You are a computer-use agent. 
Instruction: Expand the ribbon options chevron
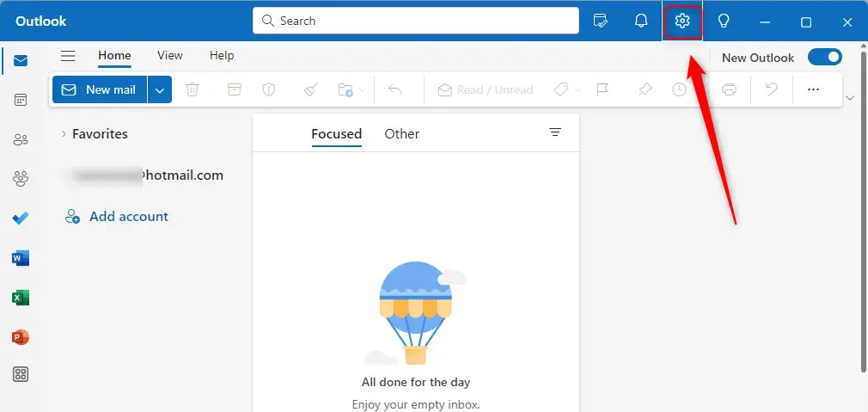pyautogui.click(x=851, y=98)
